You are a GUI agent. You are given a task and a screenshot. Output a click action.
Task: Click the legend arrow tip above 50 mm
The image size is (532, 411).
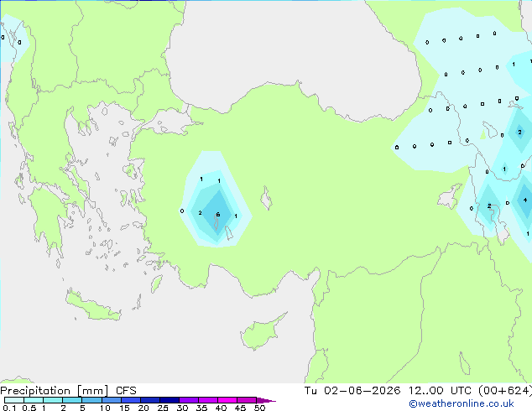pyautogui.click(x=266, y=400)
